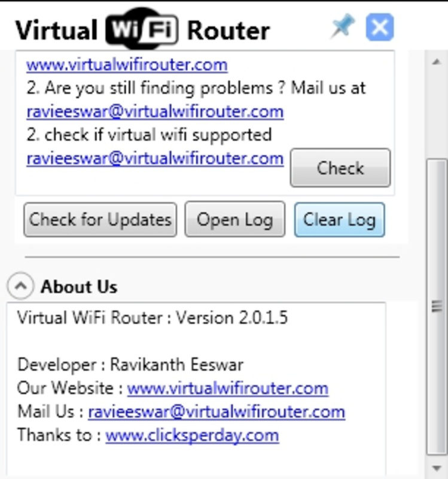This screenshot has height=479, width=448.
Task: Click Check for Updates
Action: (100, 219)
